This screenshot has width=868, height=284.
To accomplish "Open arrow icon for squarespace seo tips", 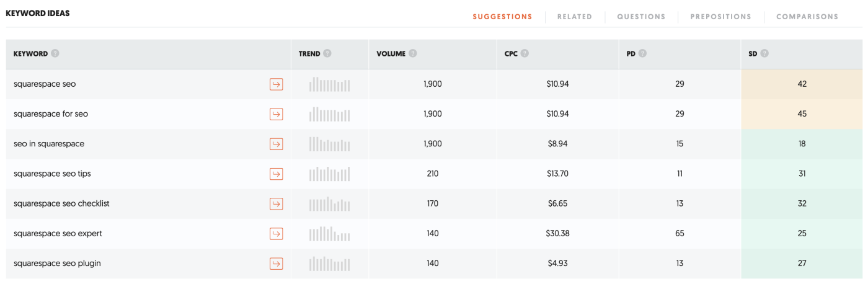I will tap(276, 174).
